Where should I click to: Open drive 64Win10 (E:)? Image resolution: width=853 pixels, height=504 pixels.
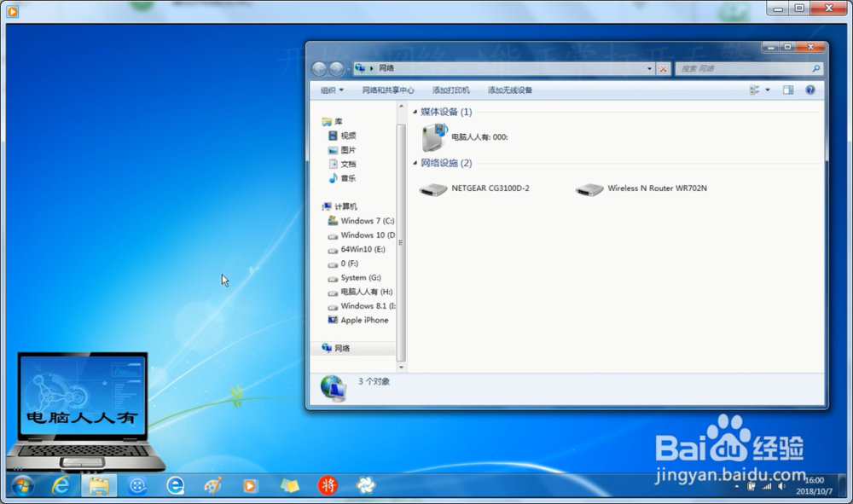click(357, 249)
